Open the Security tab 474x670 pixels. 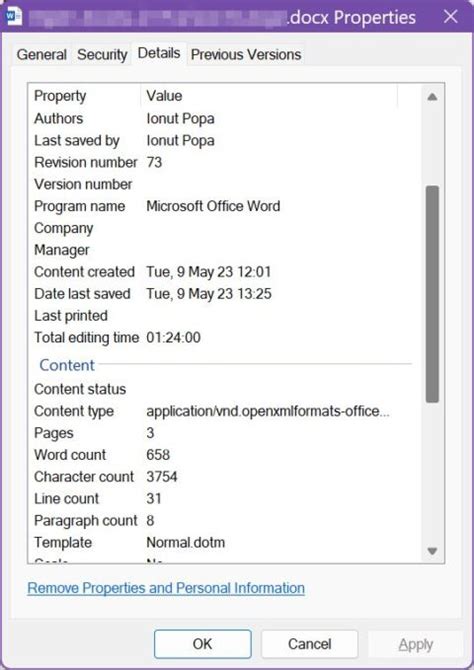pyautogui.click(x=102, y=55)
